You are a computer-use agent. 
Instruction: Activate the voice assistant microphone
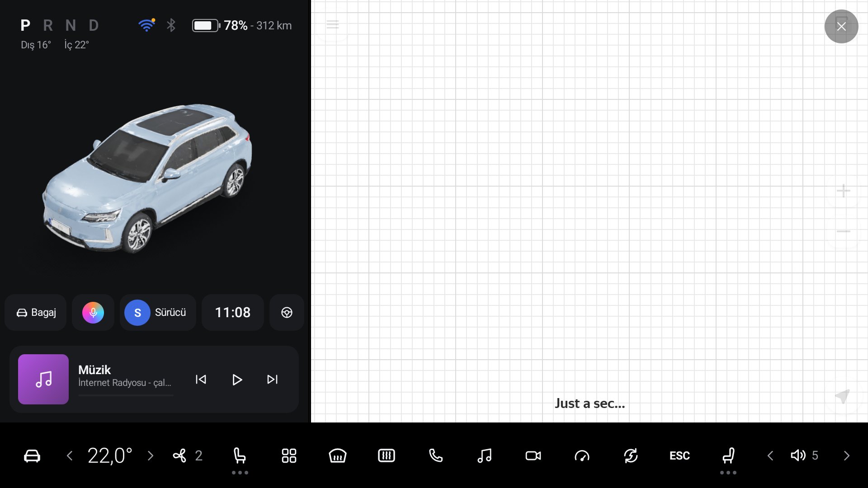[x=93, y=313]
